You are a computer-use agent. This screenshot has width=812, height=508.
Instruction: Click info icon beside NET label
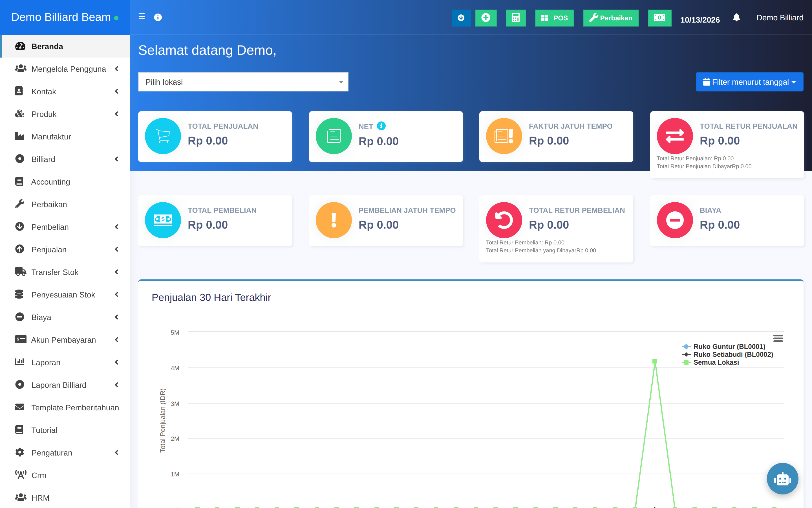[381, 126]
